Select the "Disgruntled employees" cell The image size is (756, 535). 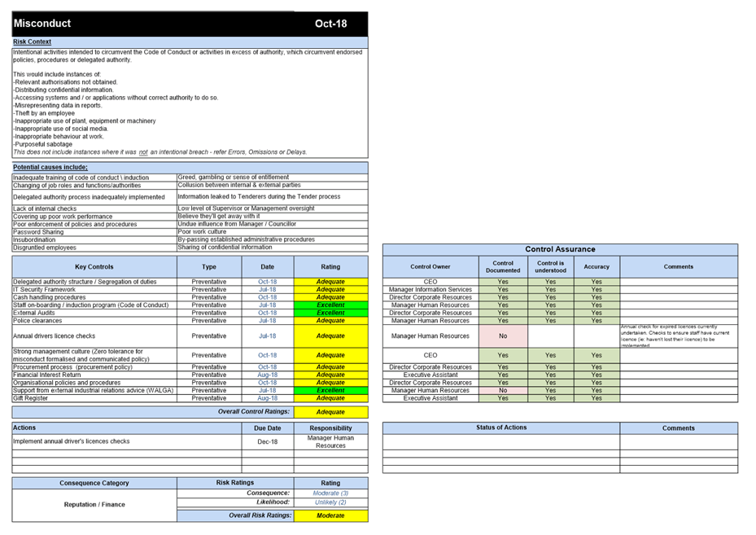click(x=94, y=248)
